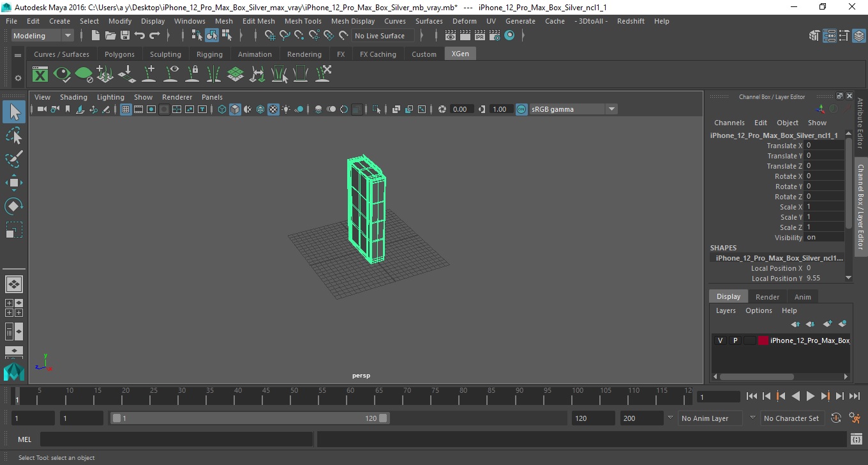
Task: Click play backwards button
Action: pos(795,396)
